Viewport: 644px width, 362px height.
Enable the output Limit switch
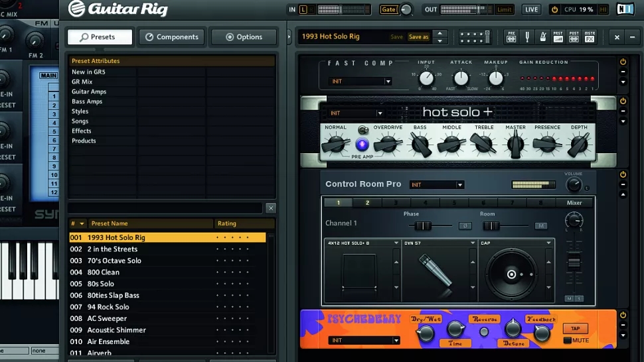(x=505, y=9)
